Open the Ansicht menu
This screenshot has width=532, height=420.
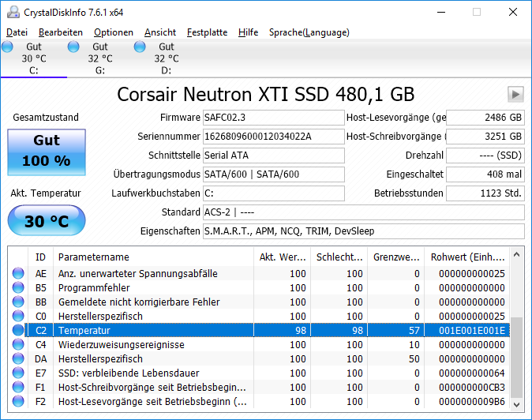pyautogui.click(x=160, y=32)
